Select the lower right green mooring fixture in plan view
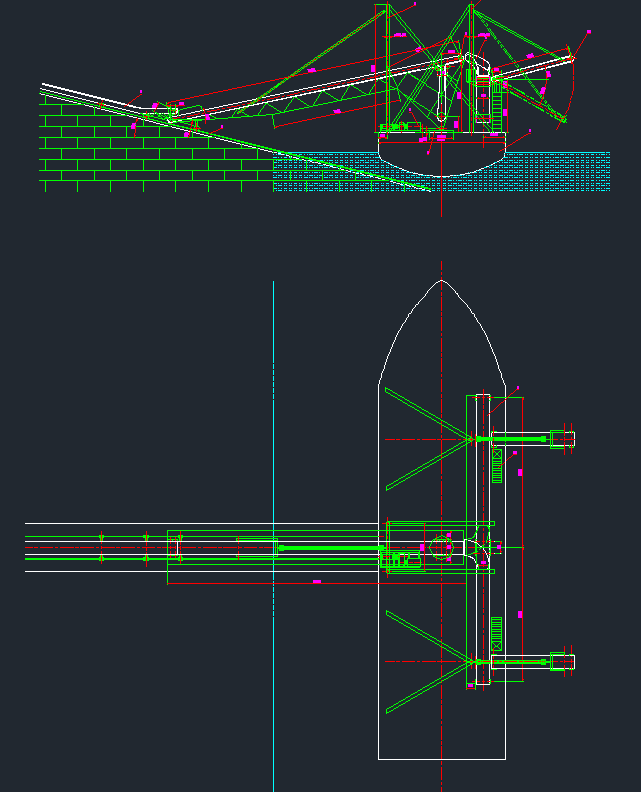Viewport: 641px width, 792px height. point(557,661)
